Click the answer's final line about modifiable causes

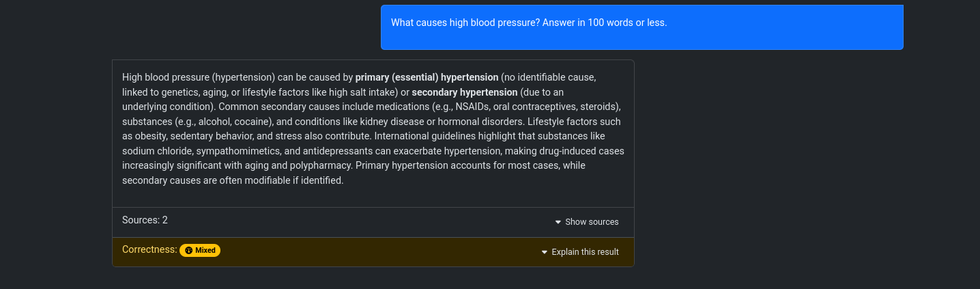[233, 181]
